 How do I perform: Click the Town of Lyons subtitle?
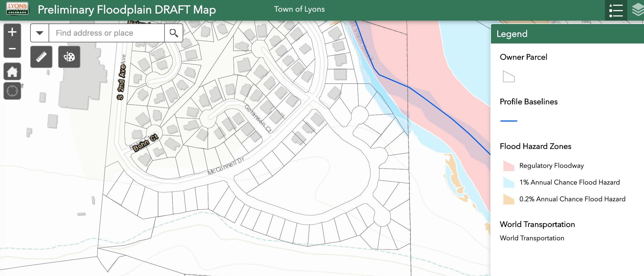click(299, 9)
